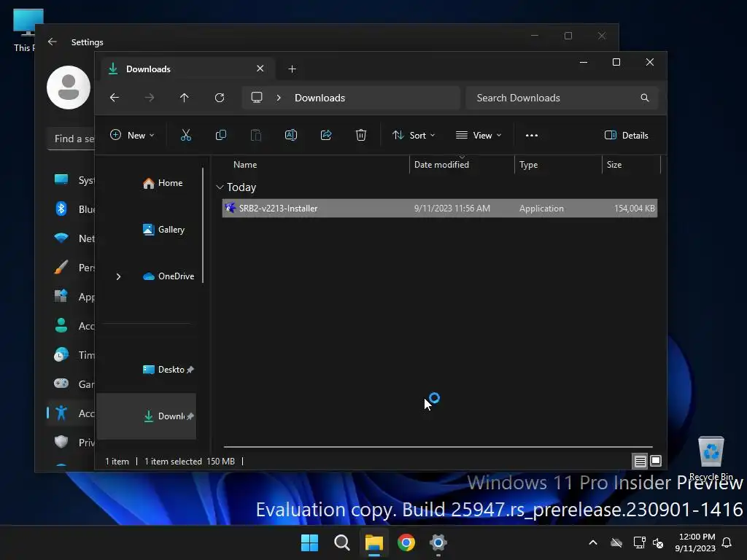Image resolution: width=747 pixels, height=560 pixels.
Task: Collapse the Today group
Action: 220,187
